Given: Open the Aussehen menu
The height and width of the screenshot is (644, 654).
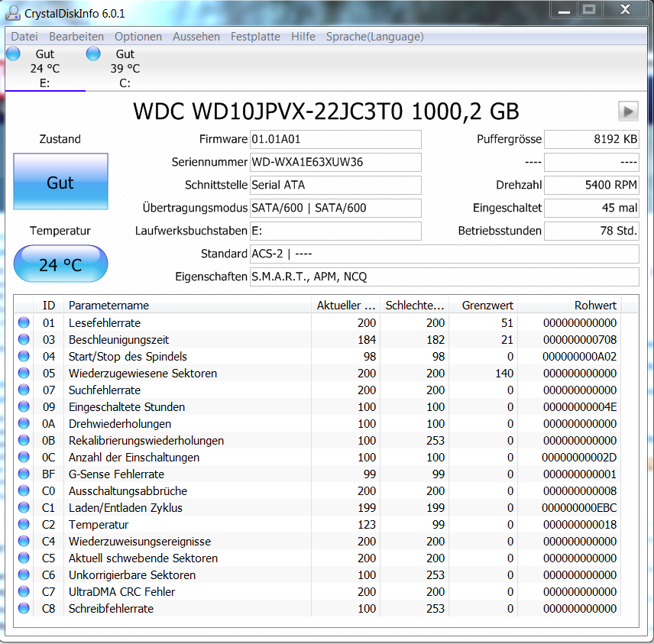Looking at the screenshot, I should pos(196,37).
